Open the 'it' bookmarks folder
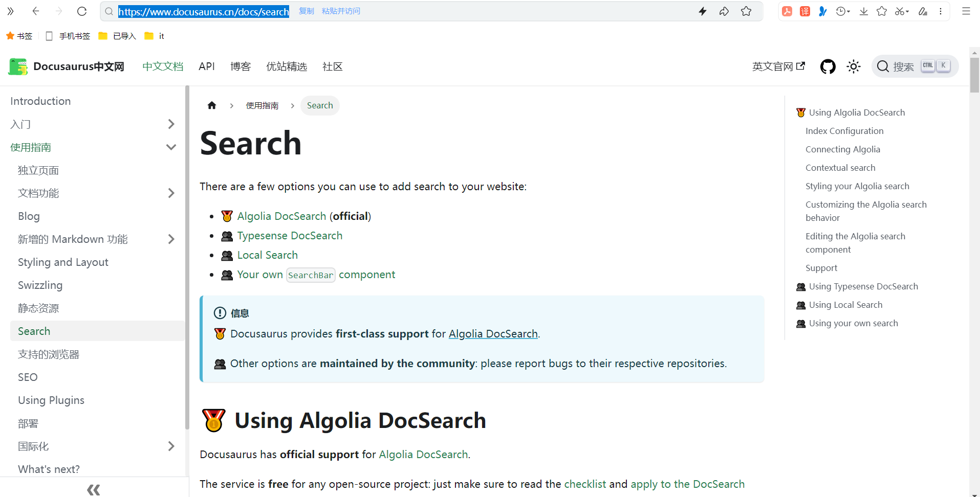980x497 pixels. [x=155, y=36]
